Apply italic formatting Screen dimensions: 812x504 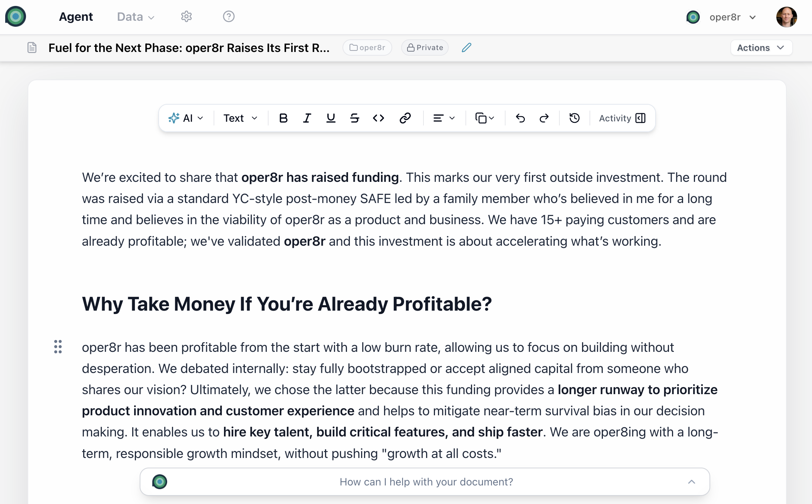(307, 118)
